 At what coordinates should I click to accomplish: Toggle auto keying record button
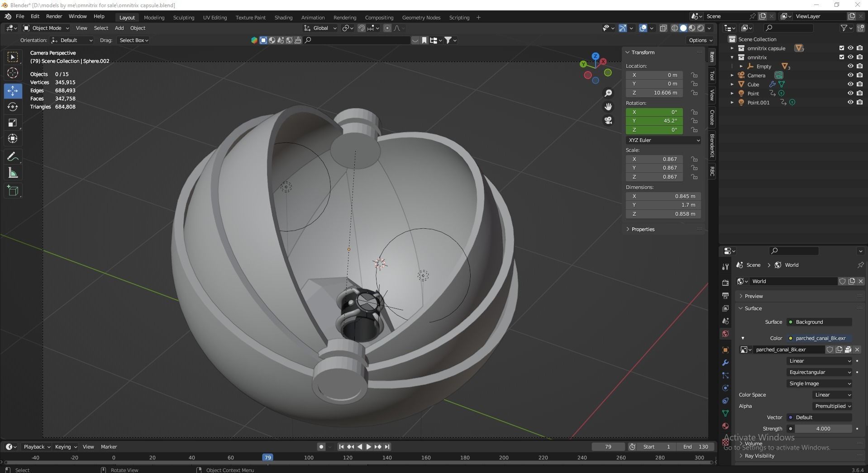click(x=321, y=447)
